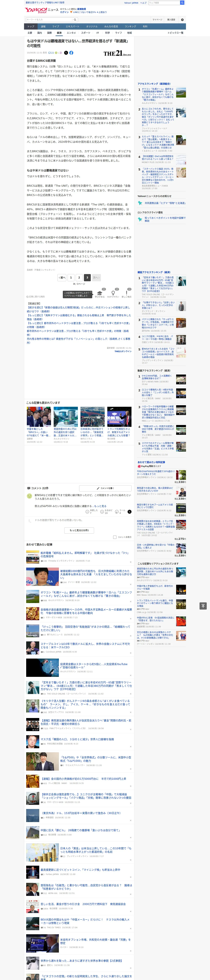This screenshot has height=980, width=210.
Task: Select 国際 category in sub navigation
Action: (x=49, y=33)
